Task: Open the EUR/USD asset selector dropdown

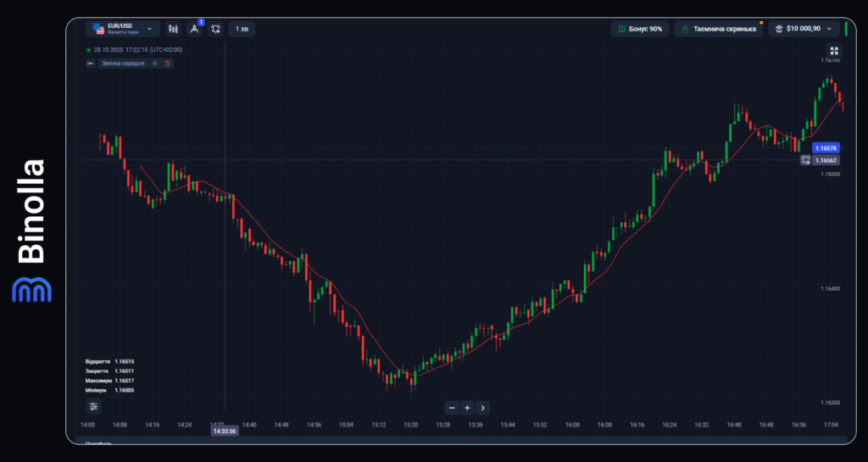Action: pyautogui.click(x=123, y=29)
